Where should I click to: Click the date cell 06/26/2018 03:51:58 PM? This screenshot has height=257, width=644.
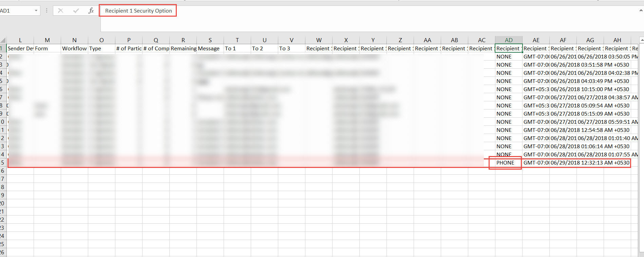[590, 65]
